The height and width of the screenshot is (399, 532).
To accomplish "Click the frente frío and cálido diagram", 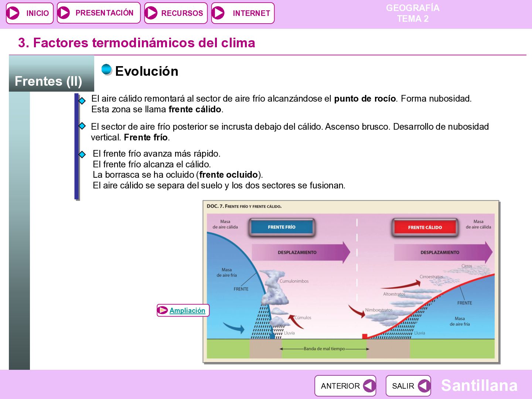I will [351, 282].
